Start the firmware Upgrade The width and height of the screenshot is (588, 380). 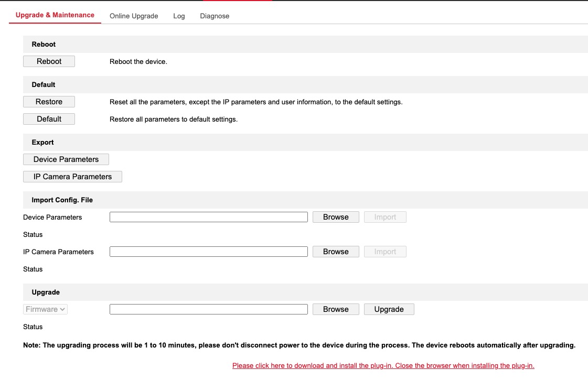point(389,309)
